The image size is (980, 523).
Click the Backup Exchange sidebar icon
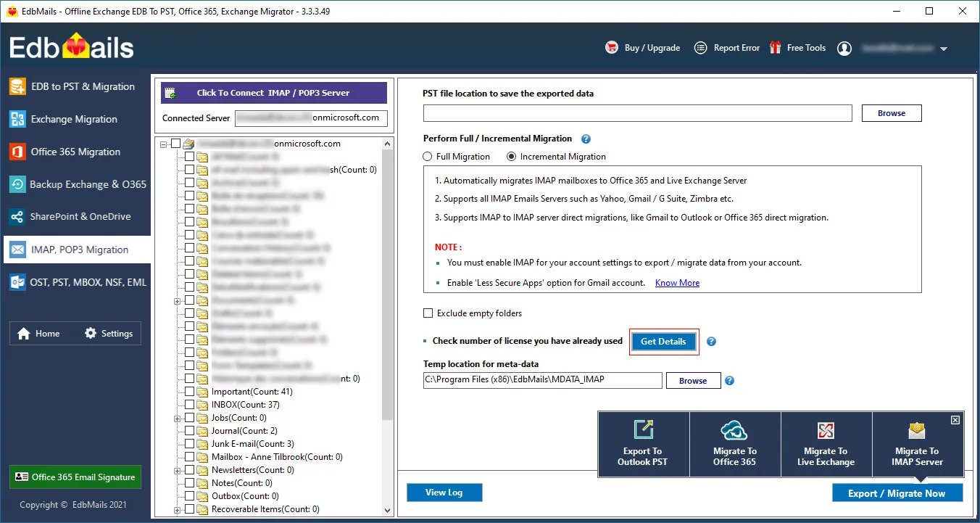click(17, 184)
